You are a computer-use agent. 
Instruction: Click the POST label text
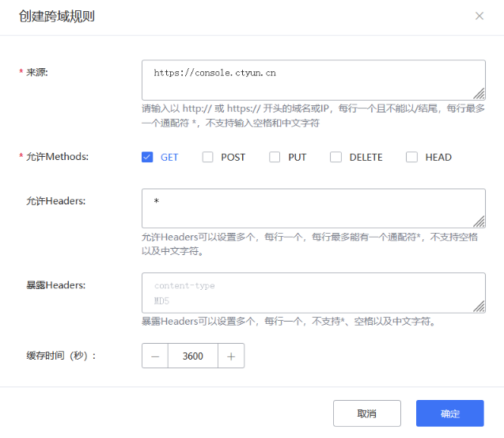pos(233,158)
